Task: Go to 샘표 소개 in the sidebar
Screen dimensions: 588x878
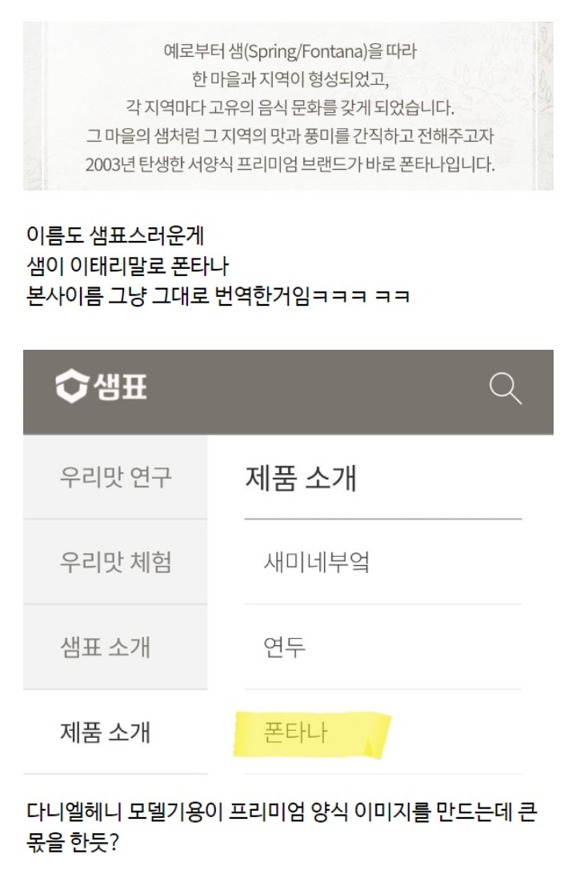Action: coord(115,647)
